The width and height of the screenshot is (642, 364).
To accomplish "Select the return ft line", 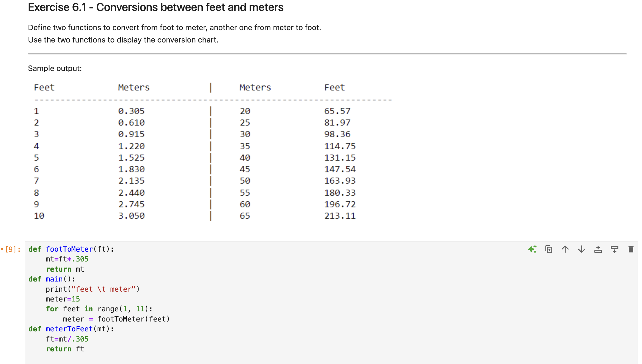I will click(x=65, y=349).
